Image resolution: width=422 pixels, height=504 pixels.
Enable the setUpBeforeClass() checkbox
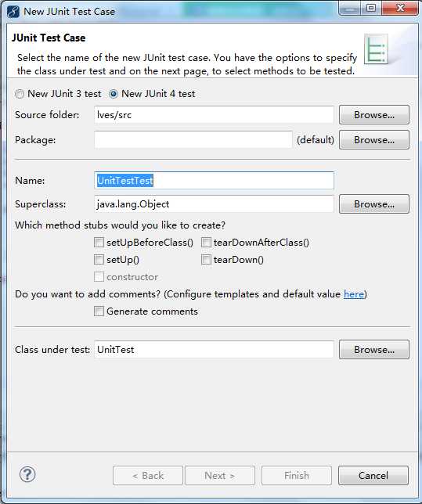pyautogui.click(x=99, y=242)
